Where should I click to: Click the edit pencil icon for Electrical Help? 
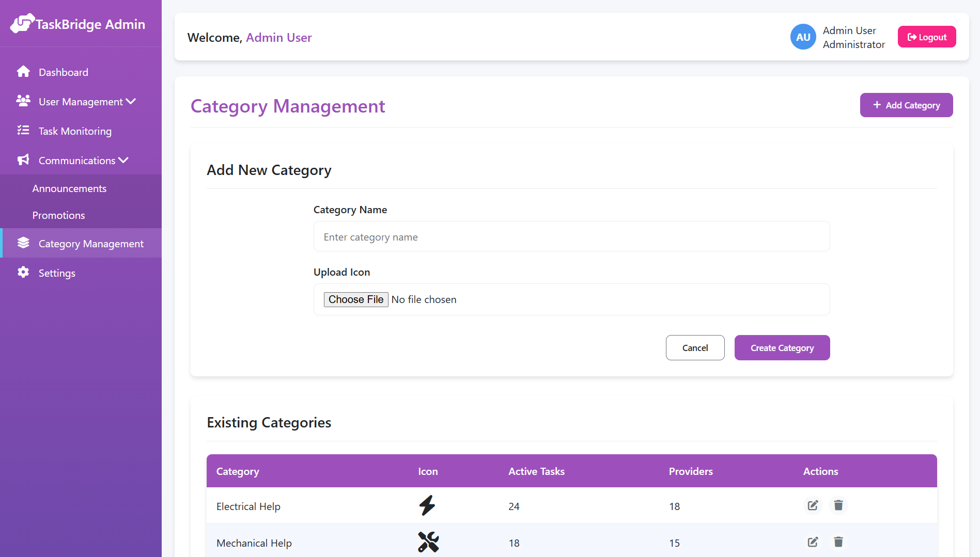click(x=813, y=505)
